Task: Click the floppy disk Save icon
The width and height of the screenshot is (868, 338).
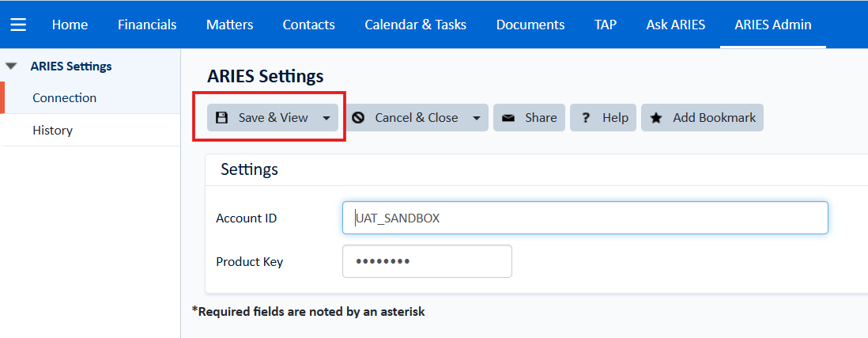Action: click(x=221, y=117)
